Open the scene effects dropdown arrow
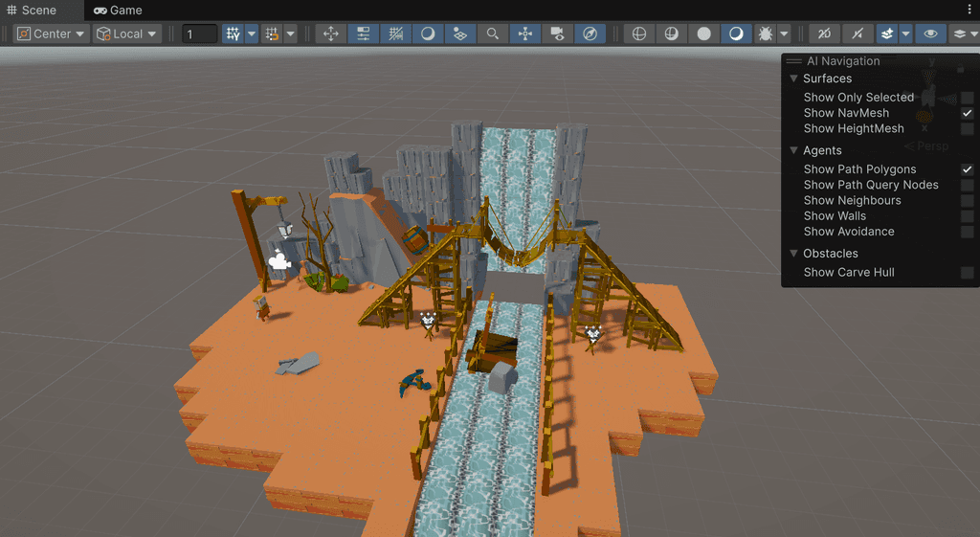This screenshot has height=537, width=980. point(905,34)
